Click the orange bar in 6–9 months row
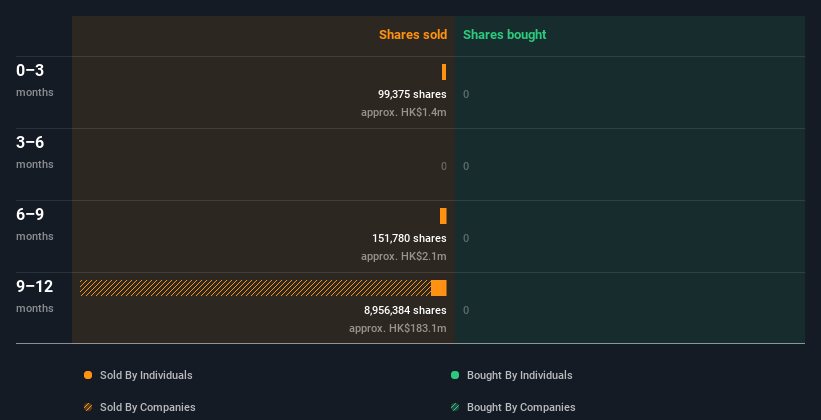This screenshot has height=420, width=821. pyautogui.click(x=443, y=216)
